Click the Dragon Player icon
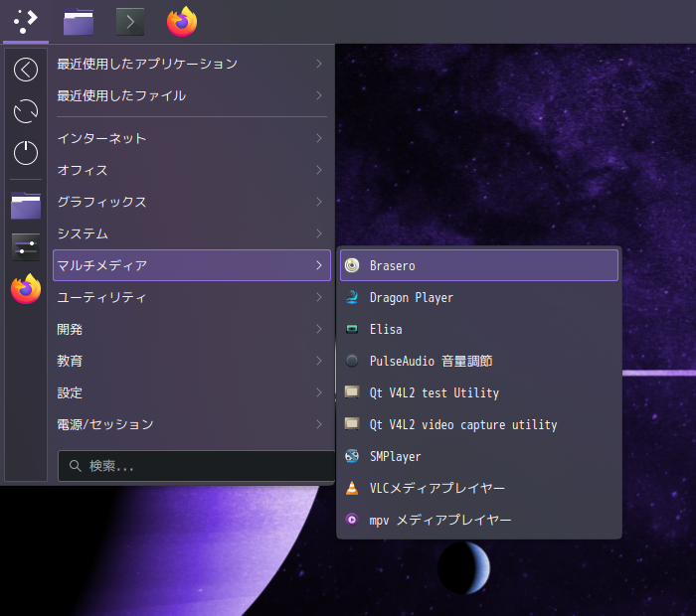Screen dimensions: 696x616 tap(352, 297)
